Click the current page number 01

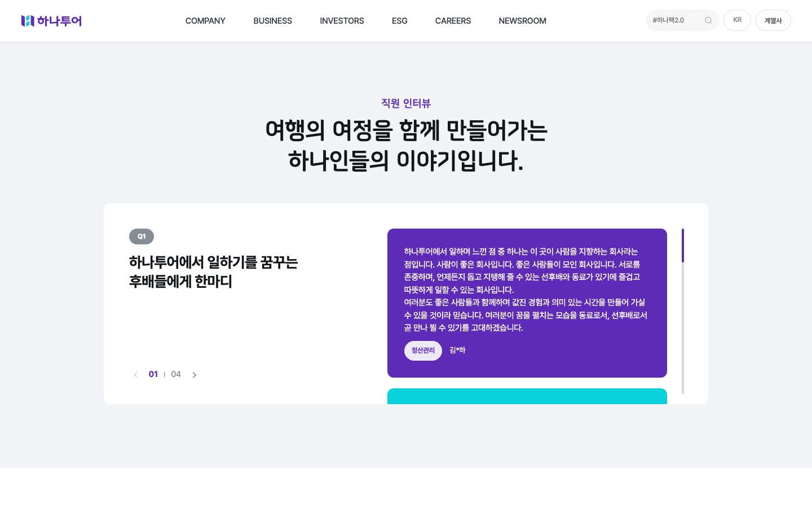153,374
